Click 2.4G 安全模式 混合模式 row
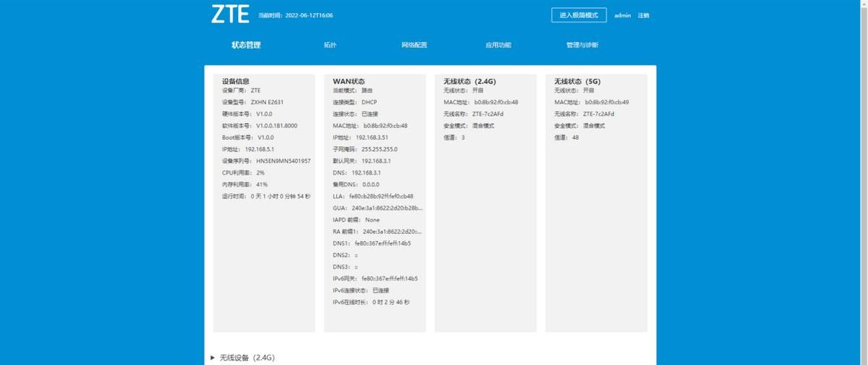The image size is (868, 365). click(x=469, y=125)
